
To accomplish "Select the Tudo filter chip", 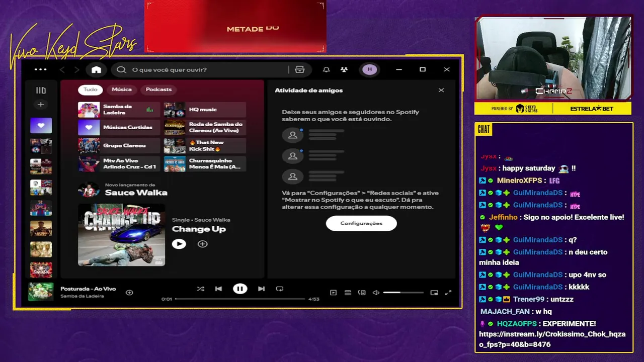I will coord(91,89).
